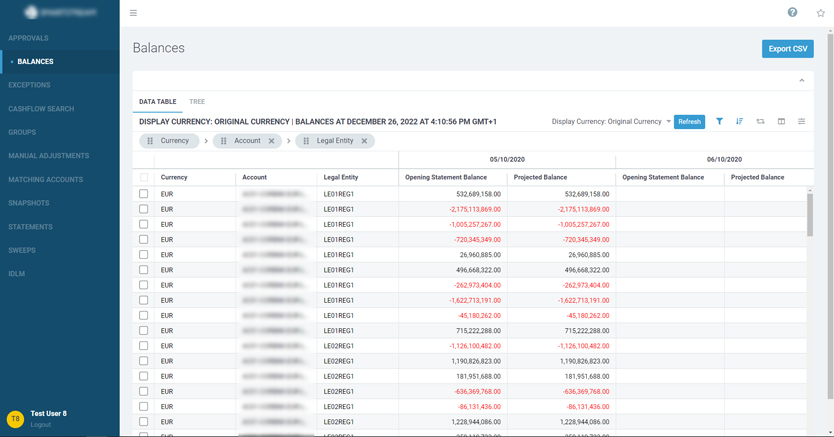834x437 pixels.
Task: Click the sort order icon
Action: 740,122
